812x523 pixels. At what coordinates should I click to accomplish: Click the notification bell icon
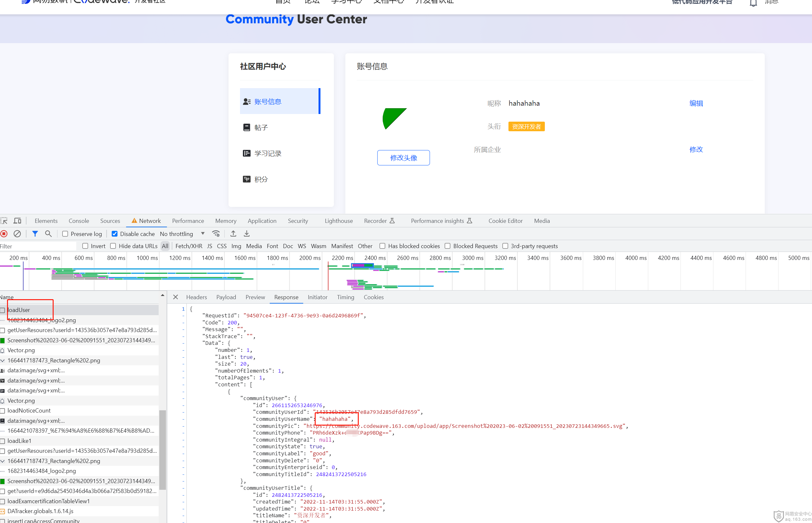(753, 3)
